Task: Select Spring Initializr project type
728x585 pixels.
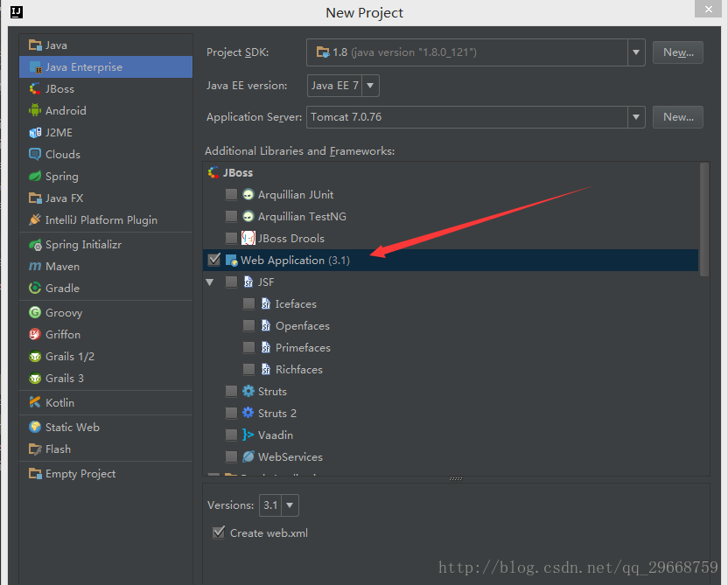Action: [x=106, y=245]
